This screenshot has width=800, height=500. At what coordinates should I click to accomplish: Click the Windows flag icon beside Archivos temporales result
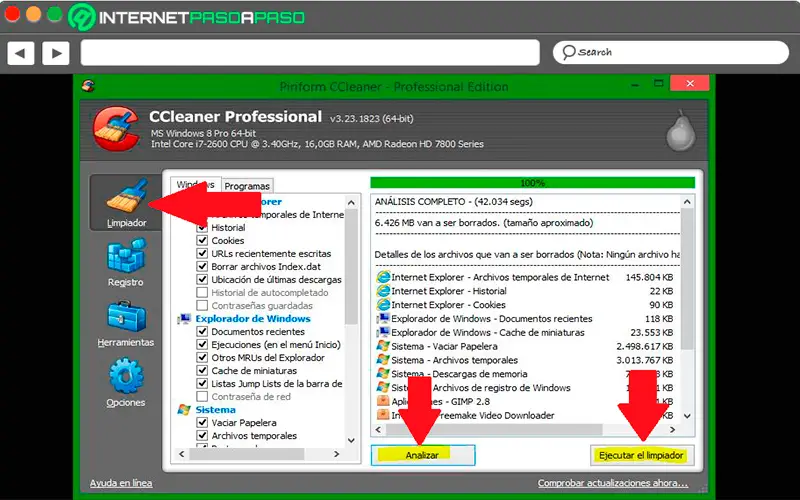click(383, 360)
